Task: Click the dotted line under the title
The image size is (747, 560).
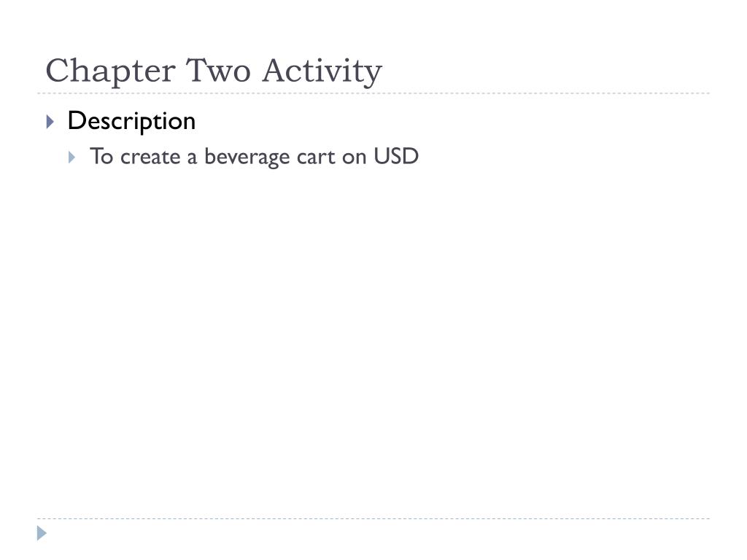Action: click(373, 93)
